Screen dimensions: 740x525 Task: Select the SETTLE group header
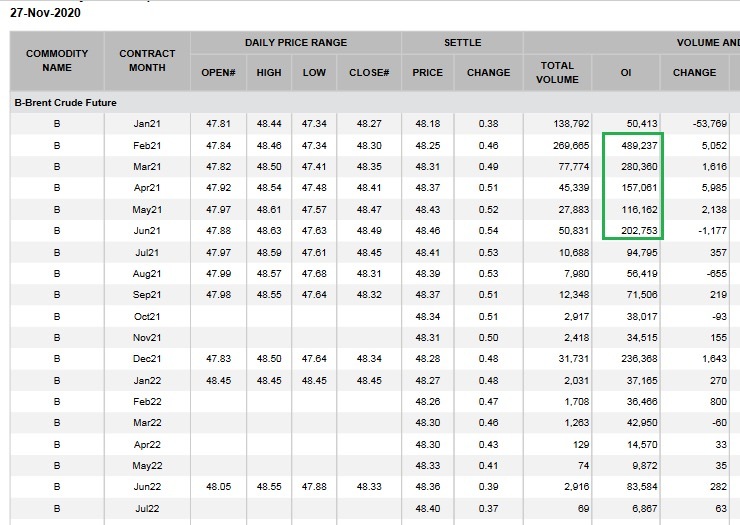tap(462, 43)
